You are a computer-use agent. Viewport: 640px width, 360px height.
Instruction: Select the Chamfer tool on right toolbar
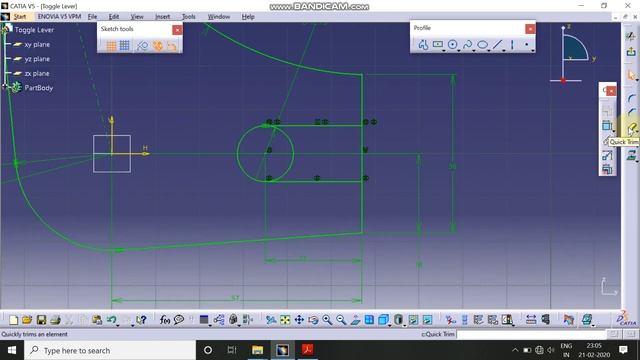tap(631, 112)
